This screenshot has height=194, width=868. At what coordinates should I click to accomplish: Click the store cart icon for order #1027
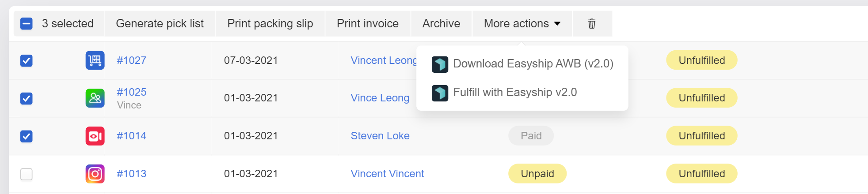coord(95,60)
